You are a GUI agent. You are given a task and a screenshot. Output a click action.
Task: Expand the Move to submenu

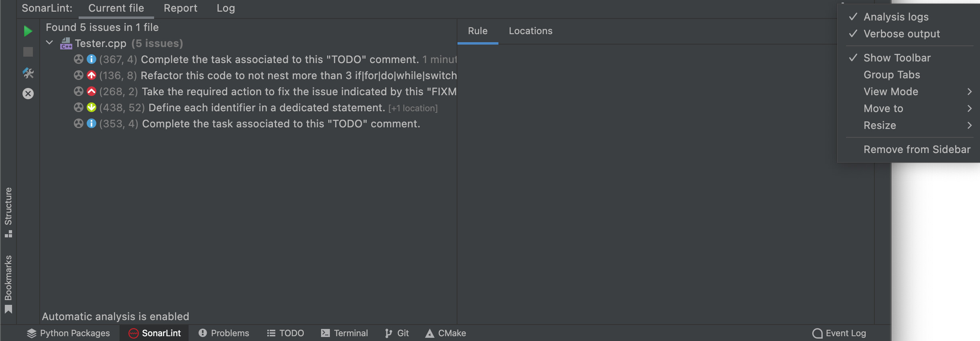click(x=908, y=108)
